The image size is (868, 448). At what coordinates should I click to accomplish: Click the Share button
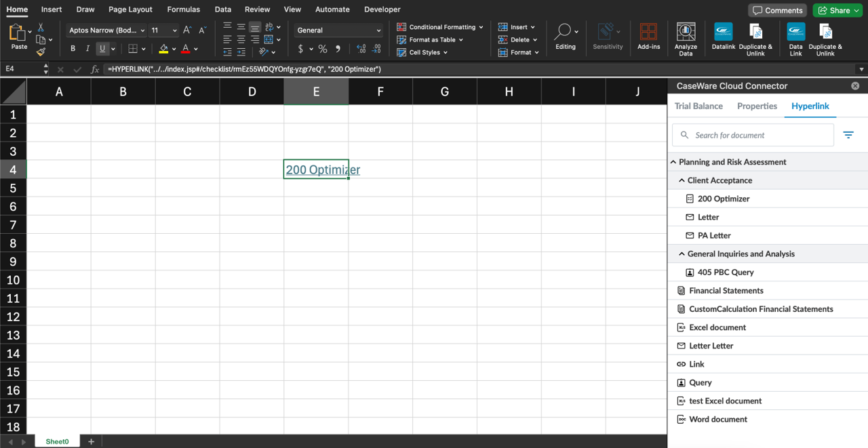[837, 10]
